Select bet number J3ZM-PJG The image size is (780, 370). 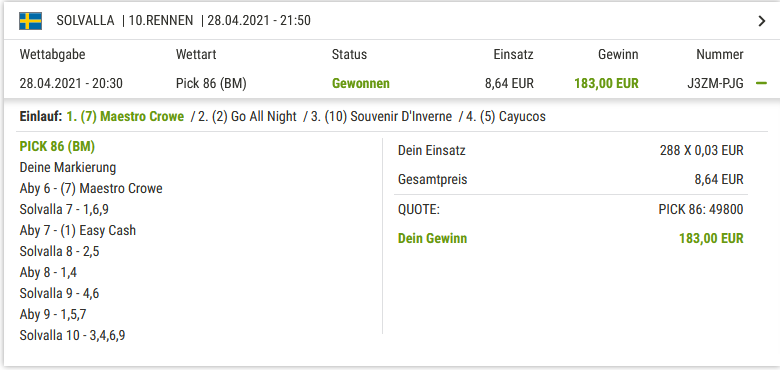coord(715,84)
